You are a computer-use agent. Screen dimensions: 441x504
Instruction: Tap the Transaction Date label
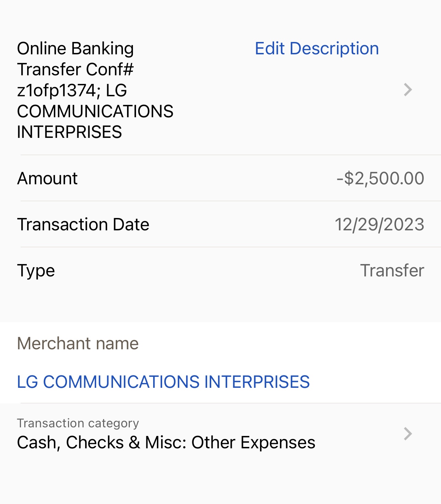[x=83, y=224]
